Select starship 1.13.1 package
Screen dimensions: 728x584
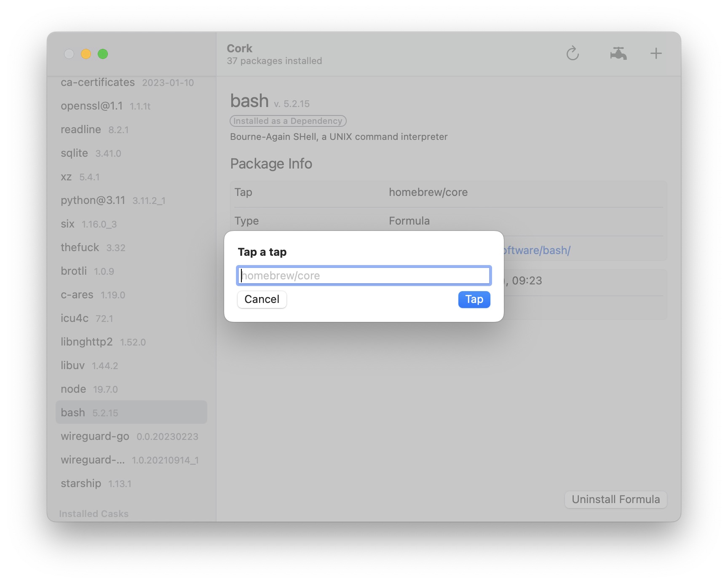click(131, 483)
